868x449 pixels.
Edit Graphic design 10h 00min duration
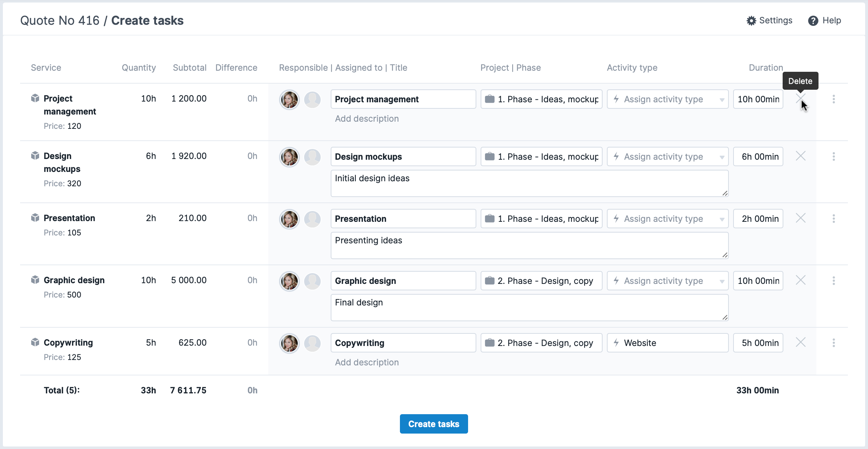coord(758,281)
